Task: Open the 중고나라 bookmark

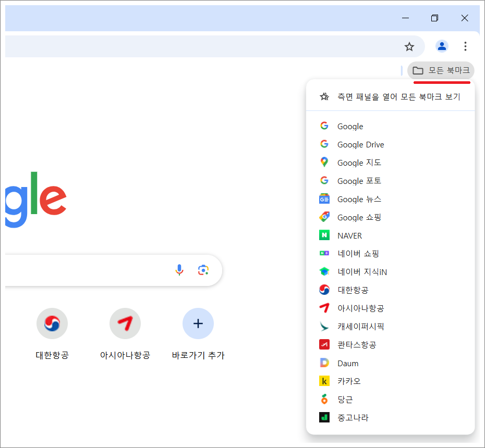Action: coord(391,418)
